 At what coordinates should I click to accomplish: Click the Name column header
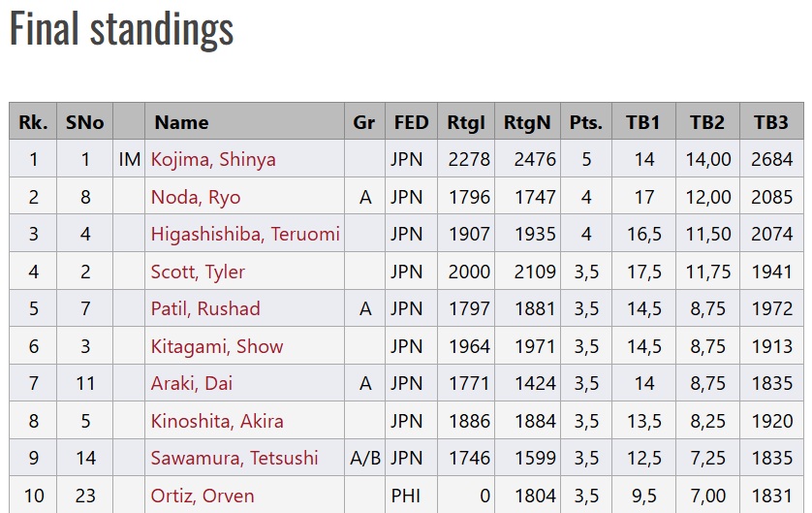click(x=181, y=122)
